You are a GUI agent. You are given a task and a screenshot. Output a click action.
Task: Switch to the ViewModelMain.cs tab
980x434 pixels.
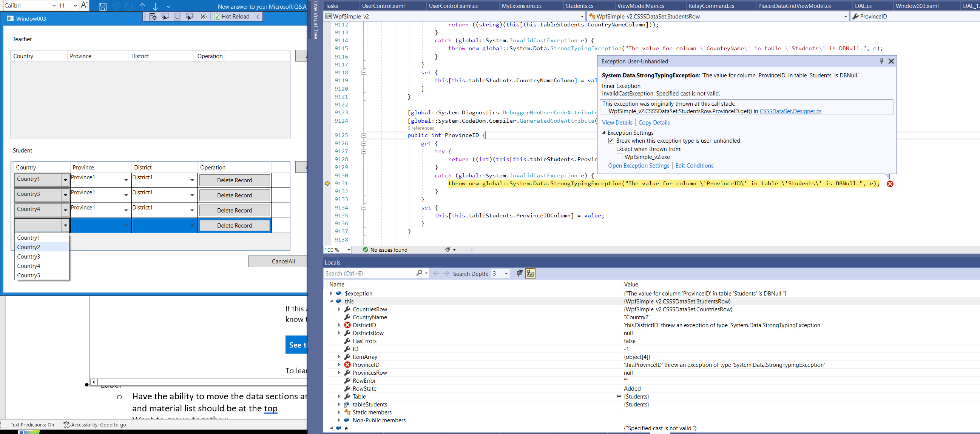[x=640, y=6]
